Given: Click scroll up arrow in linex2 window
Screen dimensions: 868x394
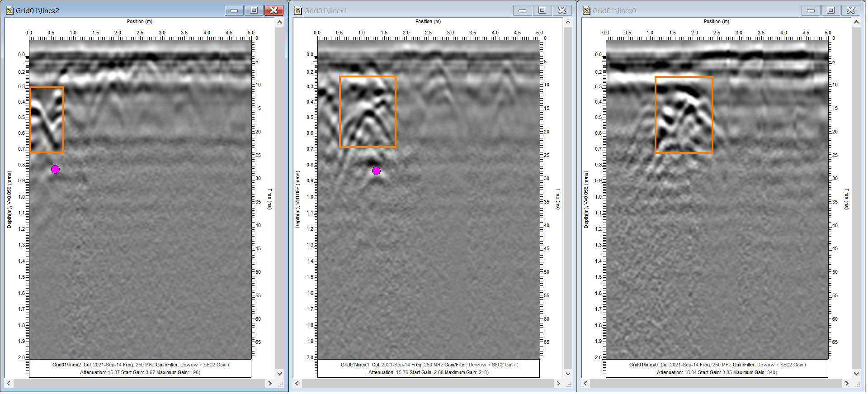Looking at the screenshot, I should click(279, 22).
